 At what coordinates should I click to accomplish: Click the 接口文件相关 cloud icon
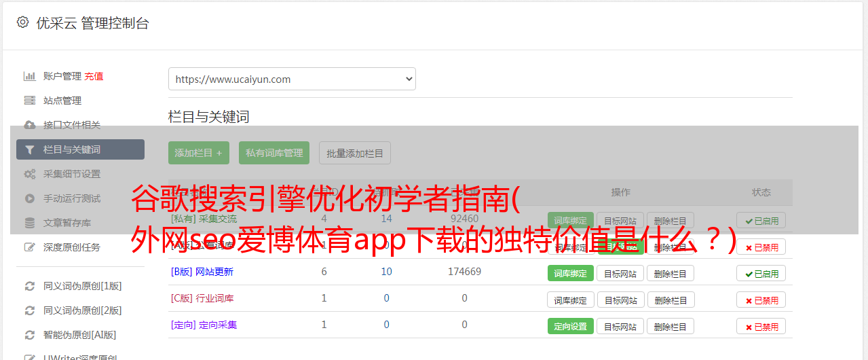(29, 125)
